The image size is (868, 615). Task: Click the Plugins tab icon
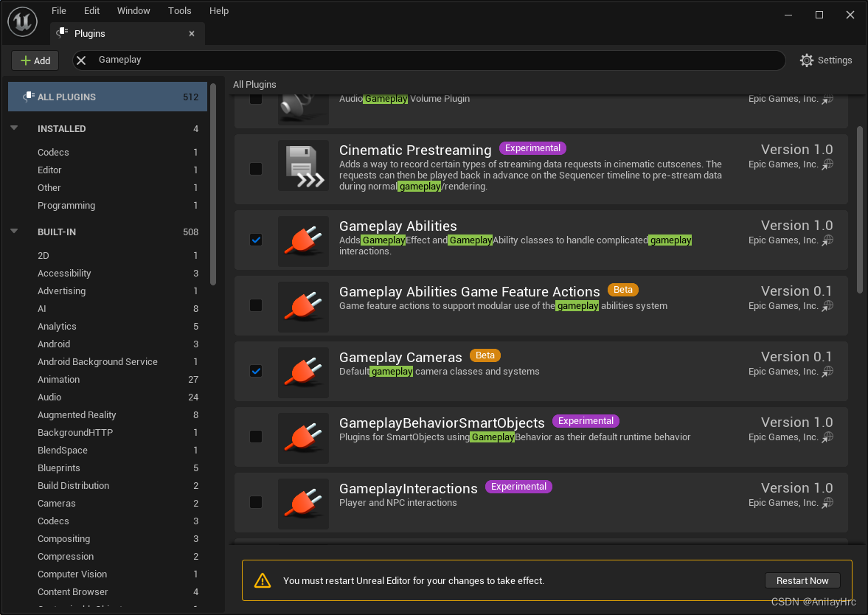tap(62, 33)
